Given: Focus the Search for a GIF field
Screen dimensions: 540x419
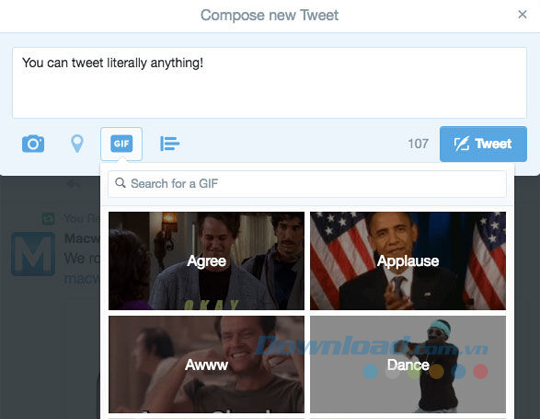Looking at the screenshot, I should click(307, 184).
